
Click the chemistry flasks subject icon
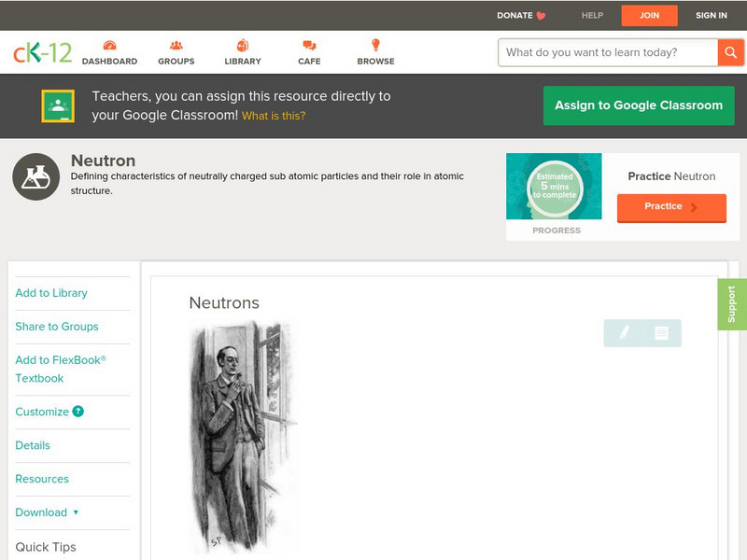36,176
